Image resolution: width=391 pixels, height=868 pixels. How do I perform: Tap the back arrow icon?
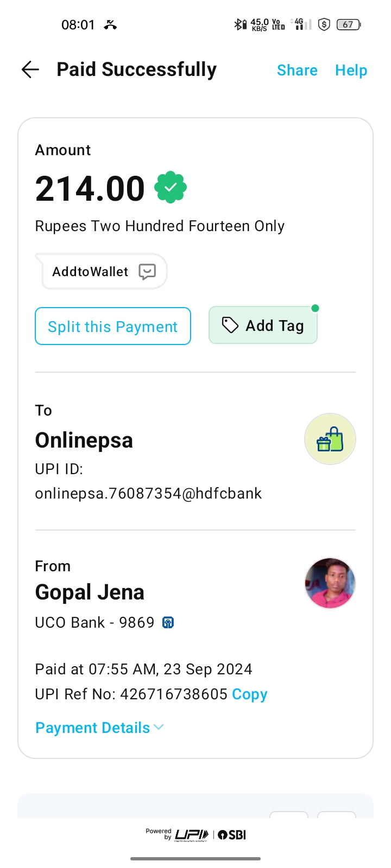(30, 69)
